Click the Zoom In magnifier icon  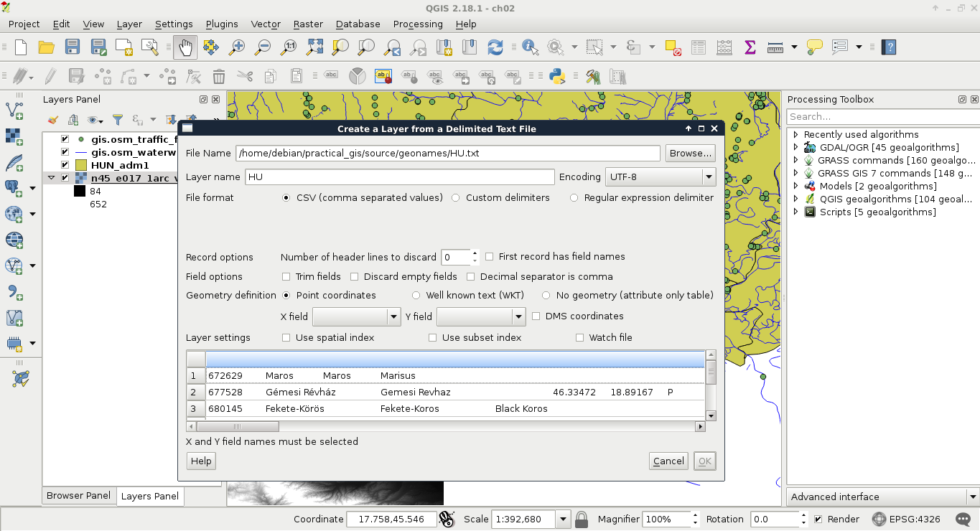click(x=237, y=47)
